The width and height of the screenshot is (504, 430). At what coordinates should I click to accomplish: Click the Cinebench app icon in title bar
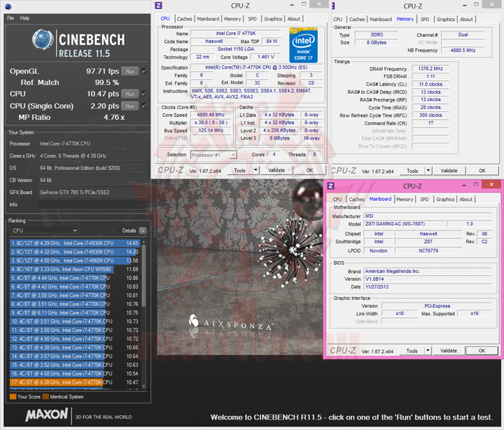point(8,6)
